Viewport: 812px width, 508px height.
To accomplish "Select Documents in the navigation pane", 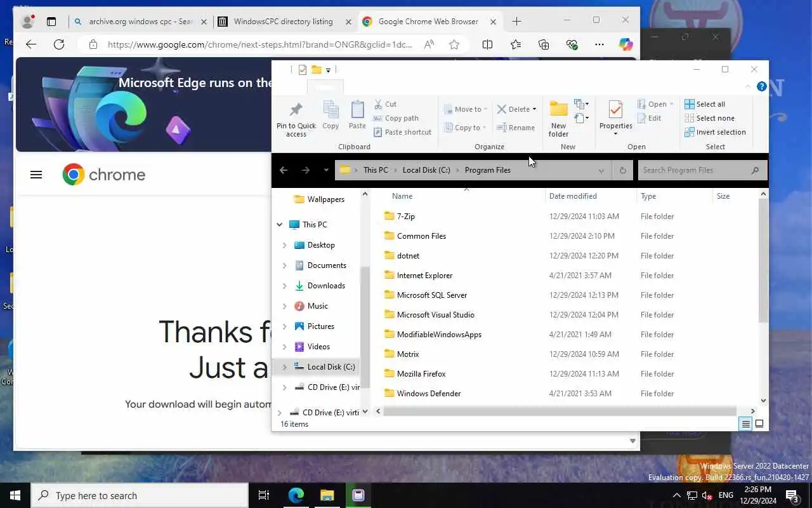I will coord(327,265).
